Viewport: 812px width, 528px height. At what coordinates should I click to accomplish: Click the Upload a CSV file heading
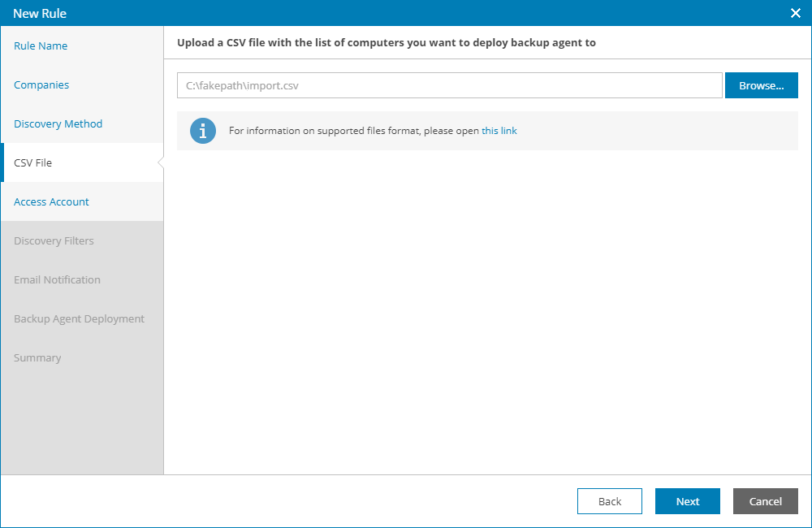click(387, 42)
